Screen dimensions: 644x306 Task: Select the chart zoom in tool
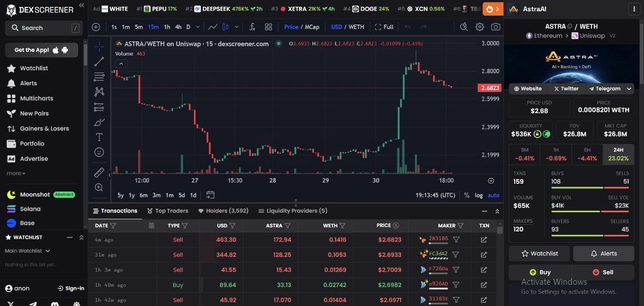tap(99, 188)
